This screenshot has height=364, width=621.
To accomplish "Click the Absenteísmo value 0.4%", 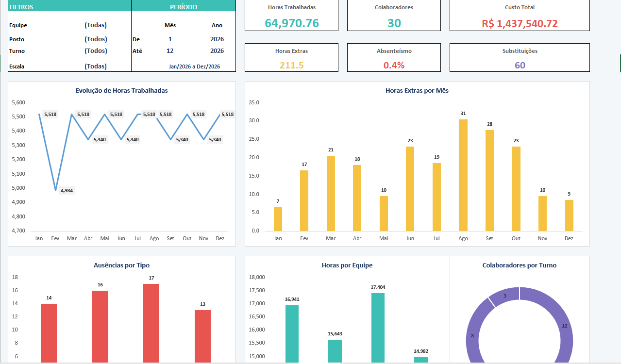I will click(394, 65).
